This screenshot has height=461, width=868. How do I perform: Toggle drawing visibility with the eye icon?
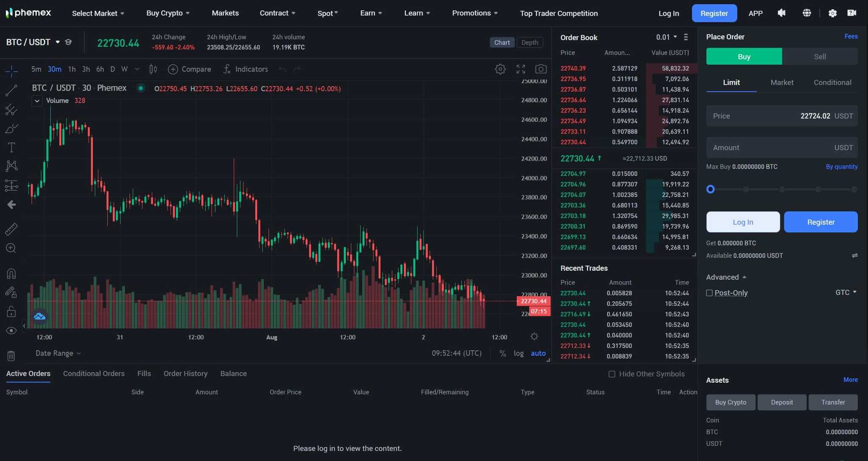tap(11, 330)
